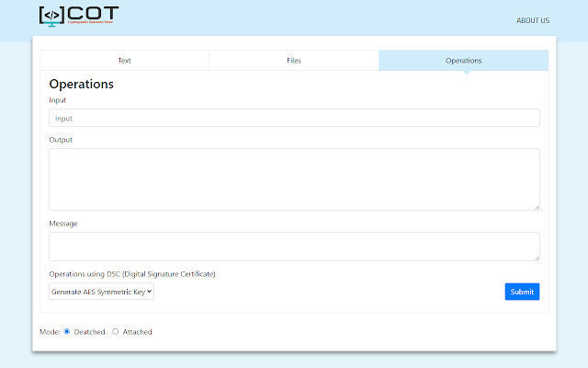Open the Generate AES Symmetric Key dropdown
Viewport: 588px width, 368px height.
pyautogui.click(x=102, y=292)
